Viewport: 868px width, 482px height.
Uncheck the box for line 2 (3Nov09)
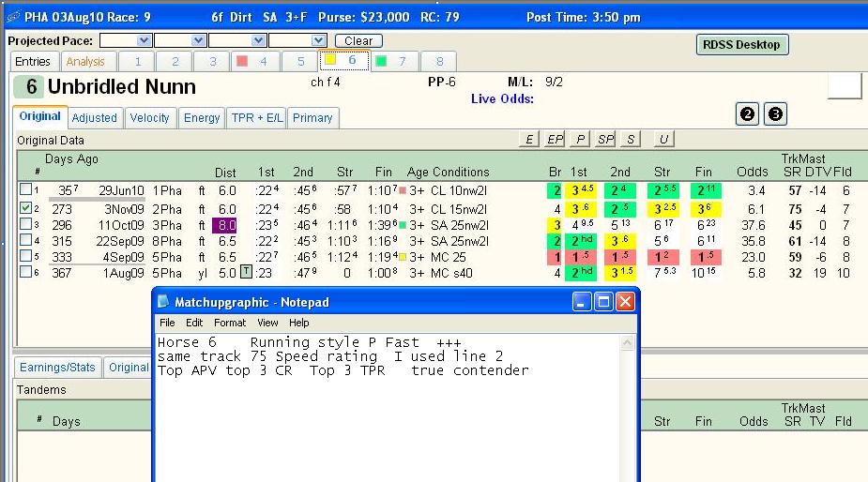(x=25, y=208)
